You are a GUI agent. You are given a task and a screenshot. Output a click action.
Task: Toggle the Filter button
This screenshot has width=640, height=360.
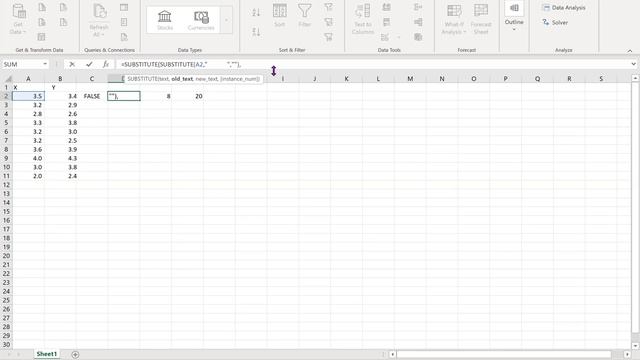pos(304,16)
